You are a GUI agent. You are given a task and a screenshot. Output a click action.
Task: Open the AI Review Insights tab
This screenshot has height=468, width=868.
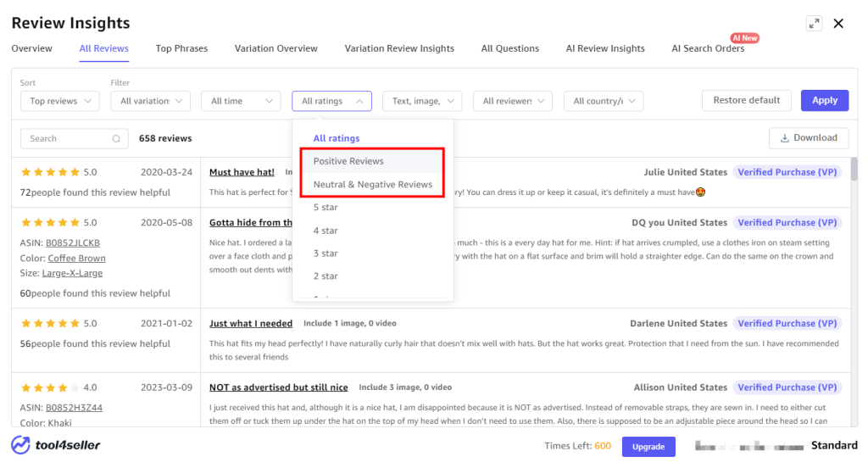(x=605, y=48)
